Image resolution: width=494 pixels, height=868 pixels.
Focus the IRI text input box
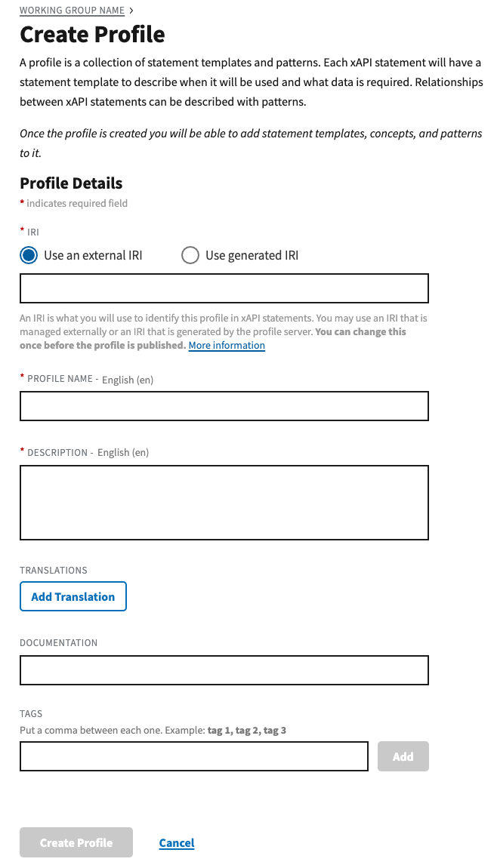(x=224, y=288)
